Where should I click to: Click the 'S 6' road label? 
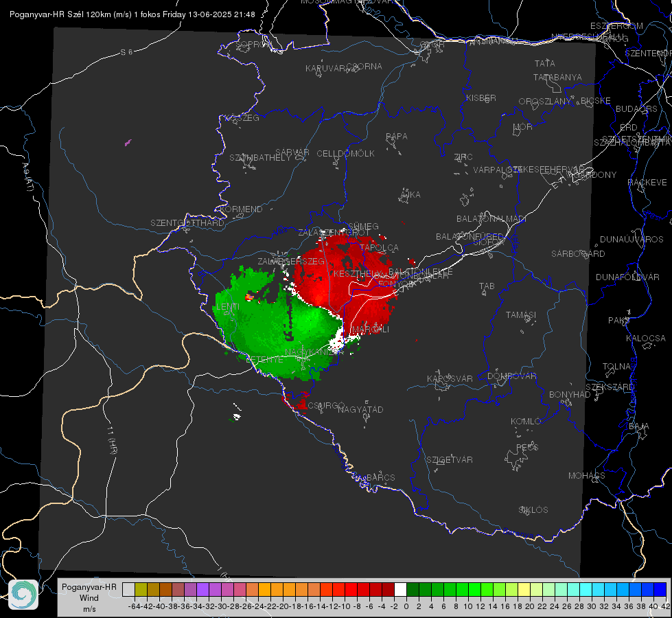[x=126, y=52]
